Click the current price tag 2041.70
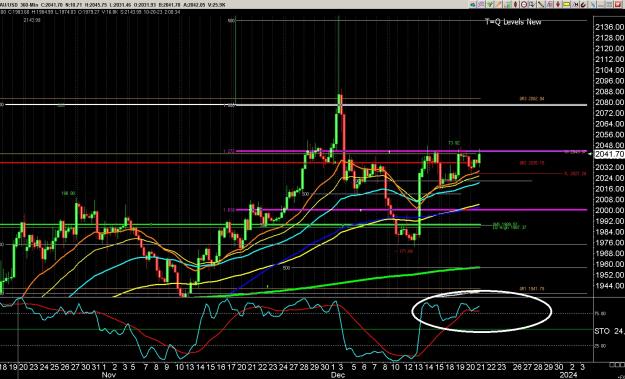This screenshot has height=379, width=625. pyautogui.click(x=609, y=154)
